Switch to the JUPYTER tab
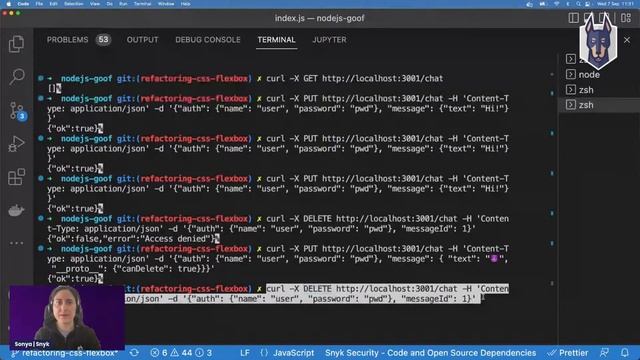 [x=329, y=40]
